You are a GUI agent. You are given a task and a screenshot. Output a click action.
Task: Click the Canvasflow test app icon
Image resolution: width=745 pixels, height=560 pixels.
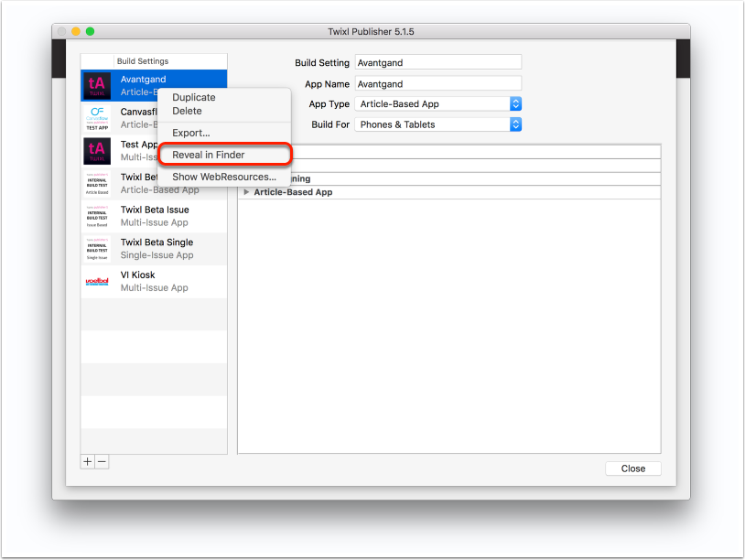[x=97, y=118]
